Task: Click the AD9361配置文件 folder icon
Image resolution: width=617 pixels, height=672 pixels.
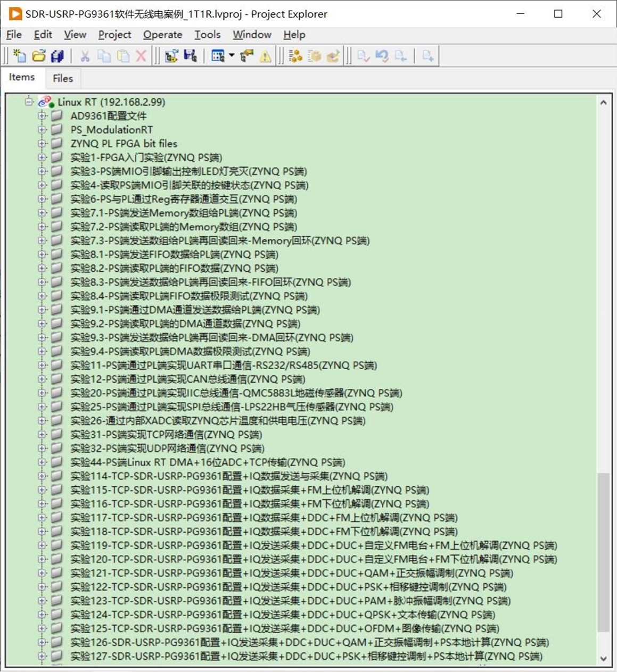Action: (x=57, y=115)
